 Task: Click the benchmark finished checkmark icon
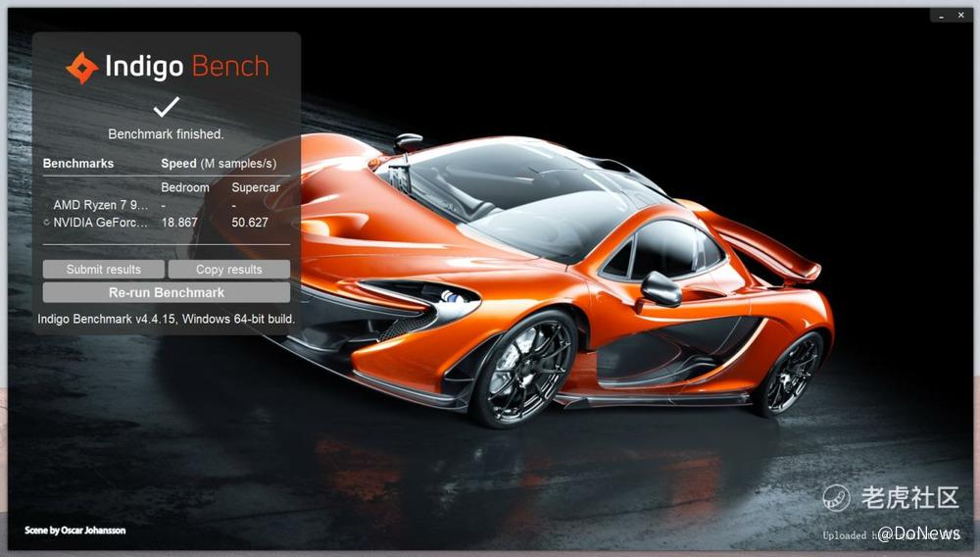point(167,107)
